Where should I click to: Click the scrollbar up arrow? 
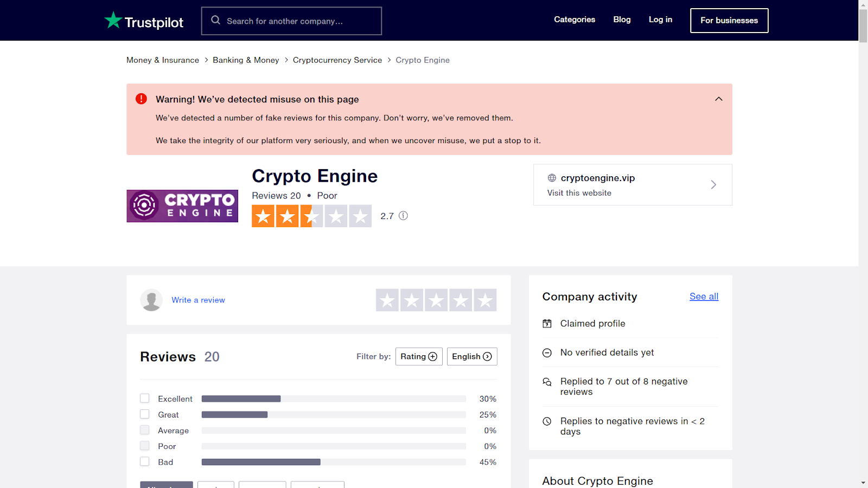click(863, 4)
